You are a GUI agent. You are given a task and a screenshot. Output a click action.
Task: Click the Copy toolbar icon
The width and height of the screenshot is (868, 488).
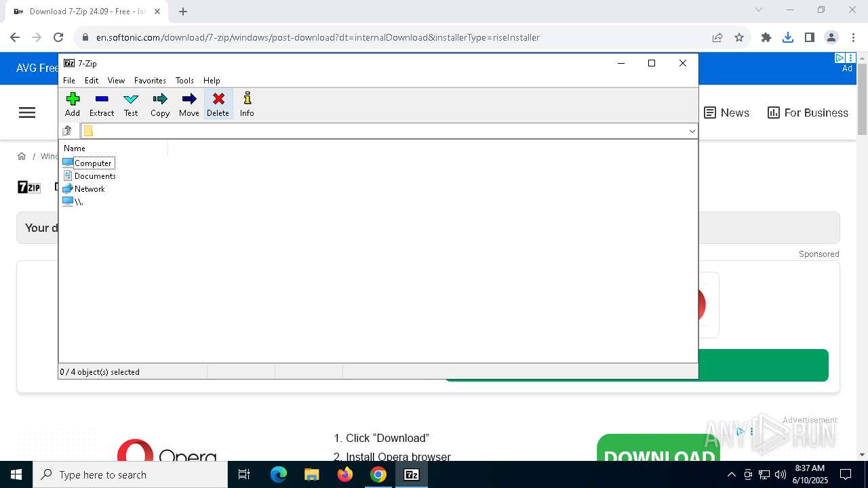pos(160,104)
